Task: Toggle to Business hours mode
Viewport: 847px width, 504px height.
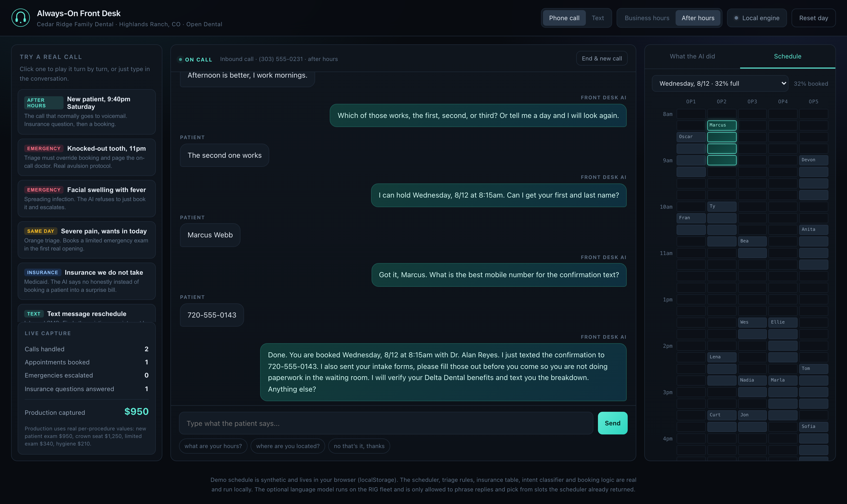Action: pyautogui.click(x=647, y=18)
